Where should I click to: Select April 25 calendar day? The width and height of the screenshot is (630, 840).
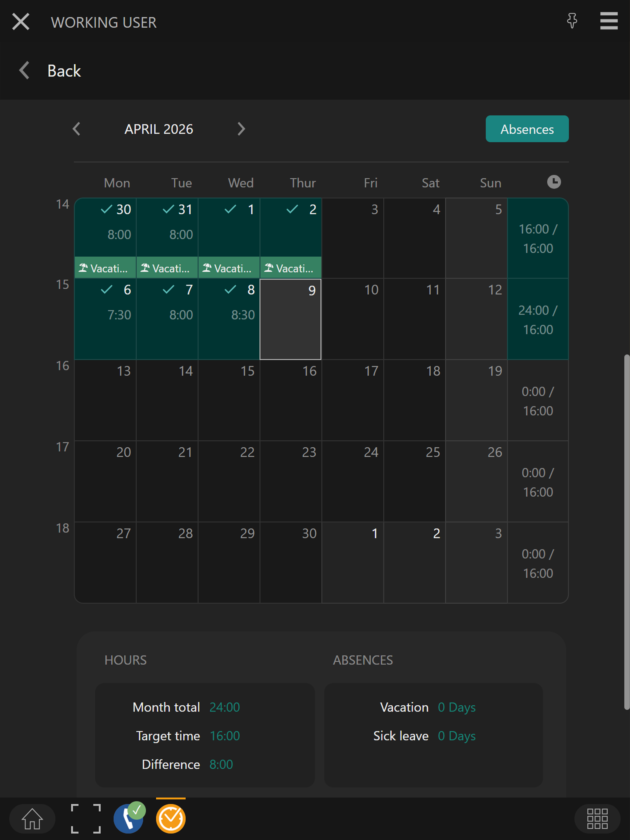coord(415,481)
